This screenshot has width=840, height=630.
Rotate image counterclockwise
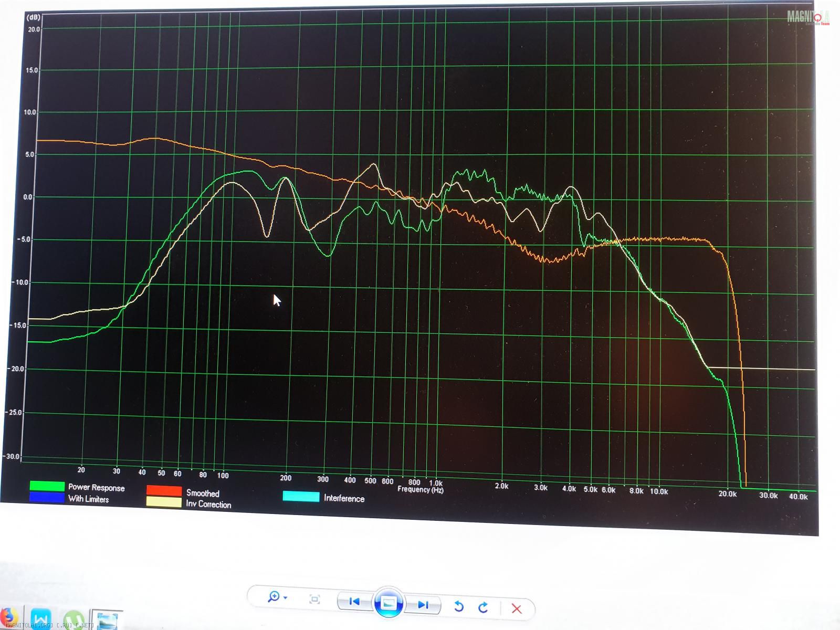pyautogui.click(x=459, y=607)
